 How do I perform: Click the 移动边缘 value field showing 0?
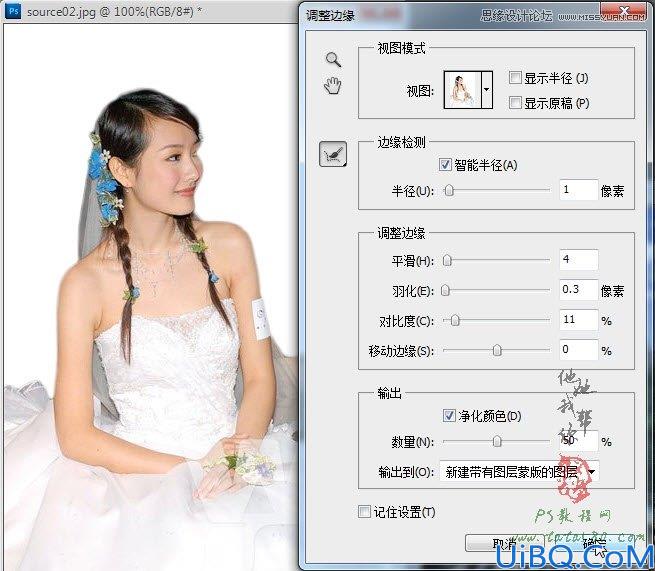579,350
